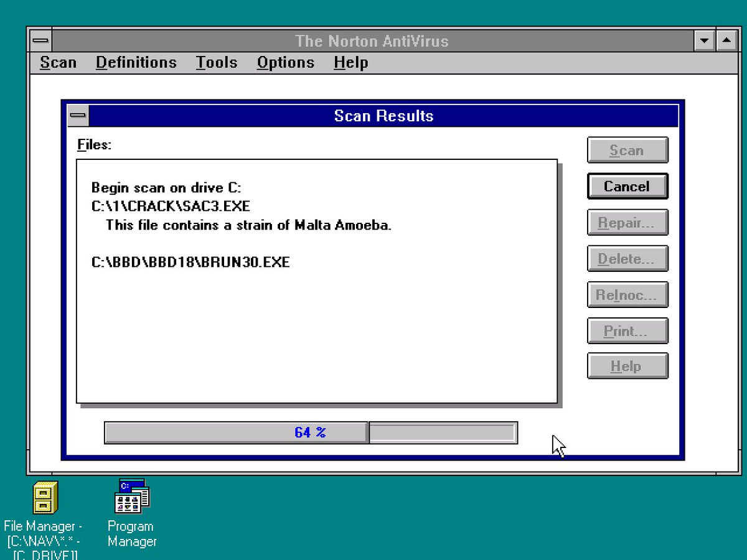Image resolution: width=747 pixels, height=560 pixels.
Task: Click the Malta Amoeba virus message
Action: click(x=248, y=225)
